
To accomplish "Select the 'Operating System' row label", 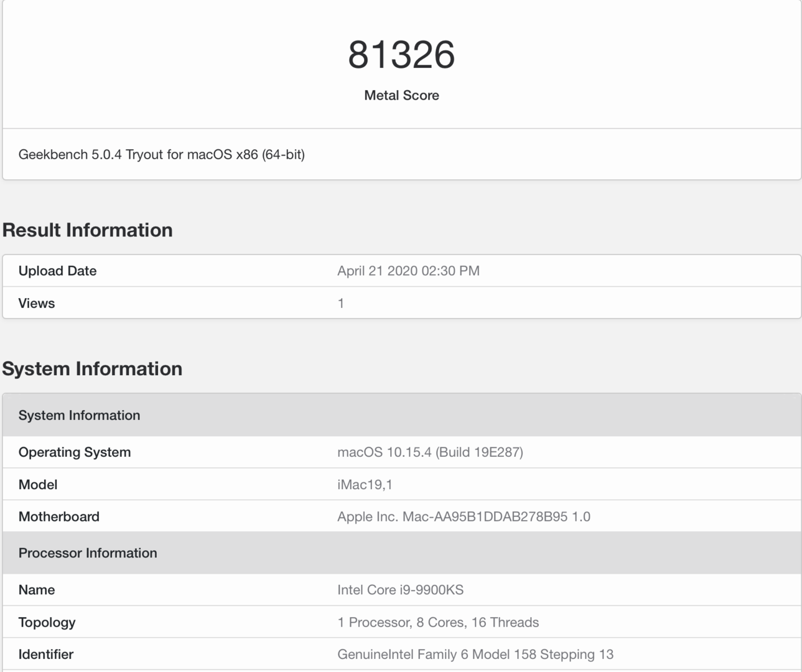I will pyautogui.click(x=75, y=452).
